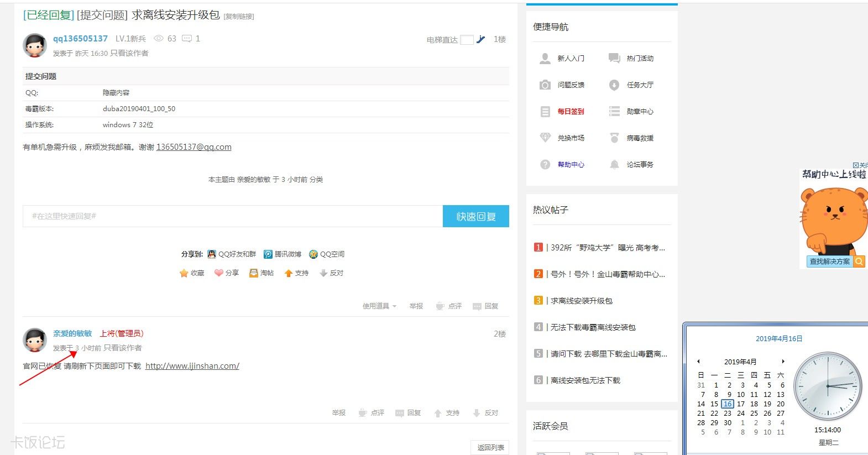The height and width of the screenshot is (455, 868).
Task: Click the 帮助中心 question mark icon
Action: coord(545,164)
